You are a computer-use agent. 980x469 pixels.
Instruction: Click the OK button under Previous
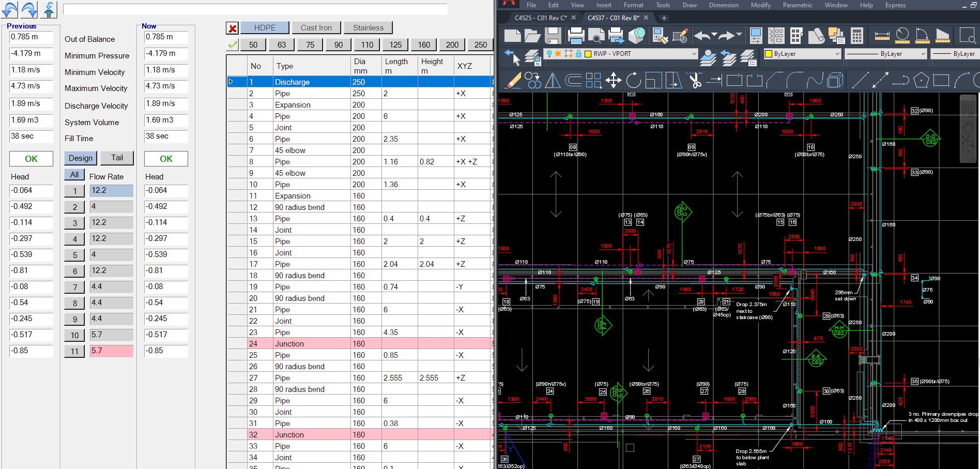point(32,159)
